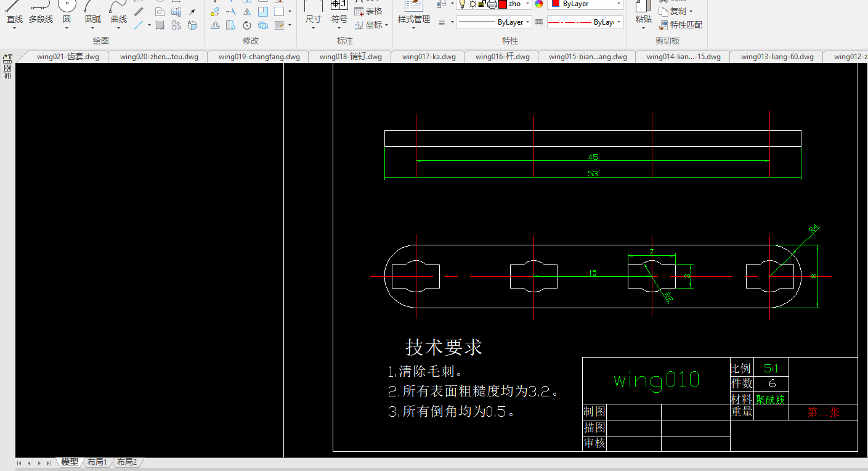Toggle the layer plot printer icon
This screenshot has height=471, width=868.
[492, 4]
